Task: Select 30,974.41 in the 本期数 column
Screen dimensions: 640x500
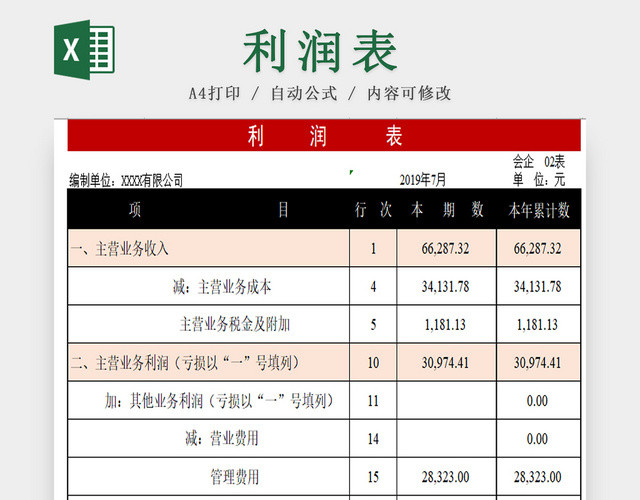Action: click(445, 362)
